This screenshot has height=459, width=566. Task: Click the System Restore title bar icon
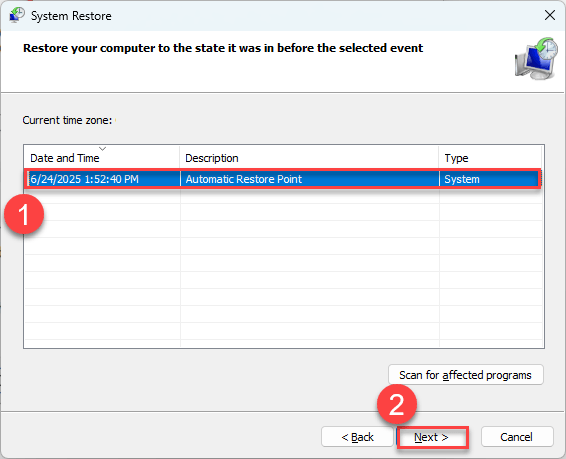point(17,15)
